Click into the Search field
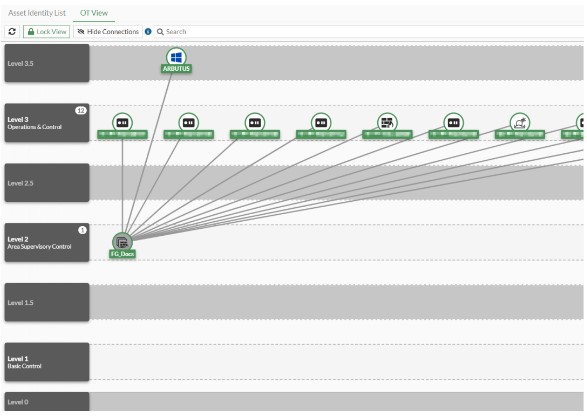The image size is (587, 419). coord(369,31)
